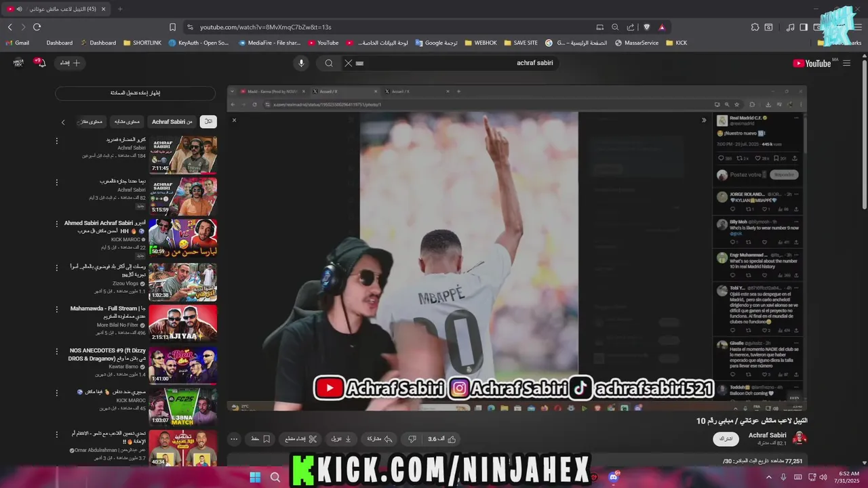Click the zoom magnifier icon in the address bar

click(615, 27)
